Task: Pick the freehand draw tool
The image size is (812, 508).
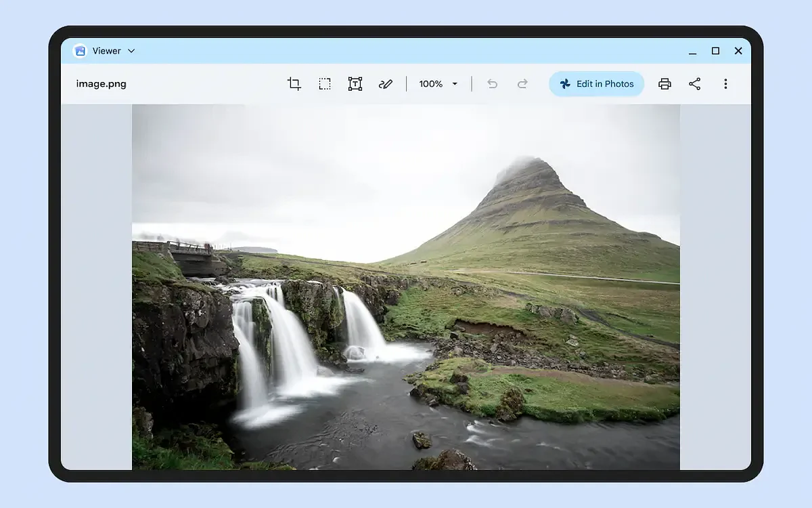Action: (x=386, y=84)
